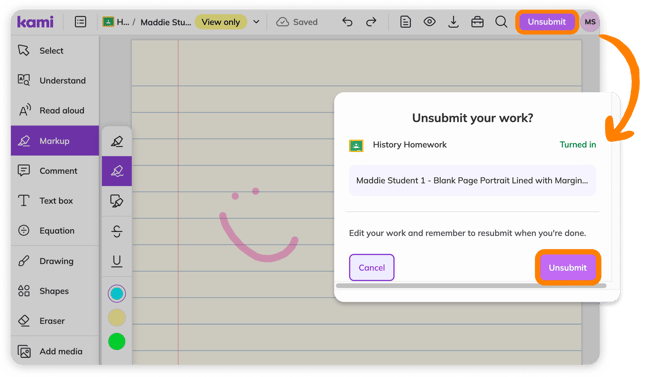
Task: Pick the green color swatch
Action: tap(117, 342)
